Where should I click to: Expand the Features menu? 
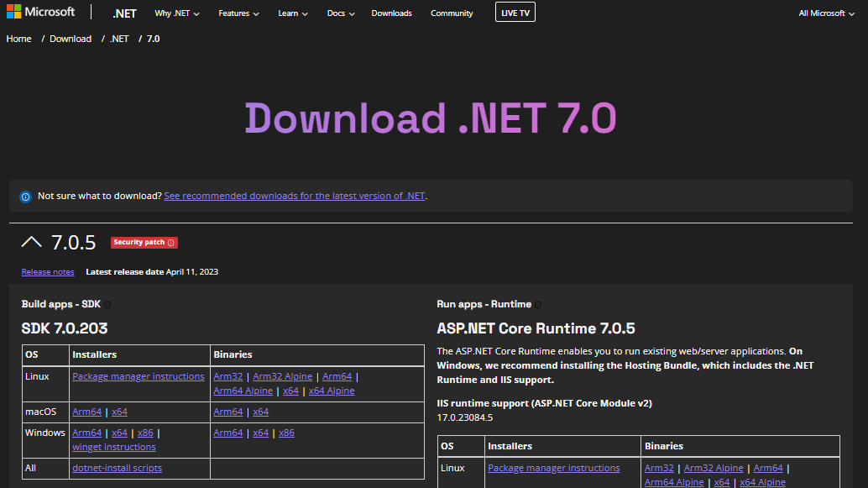(x=238, y=13)
